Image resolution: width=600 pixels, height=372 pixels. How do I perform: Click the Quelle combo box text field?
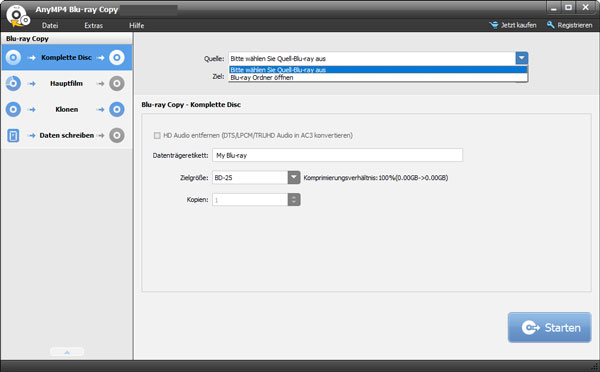point(372,58)
